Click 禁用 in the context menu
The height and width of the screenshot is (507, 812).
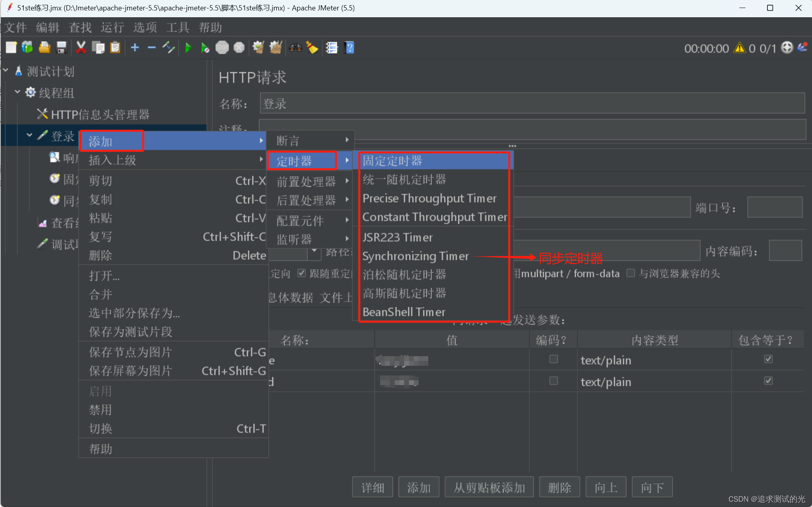coord(173,410)
